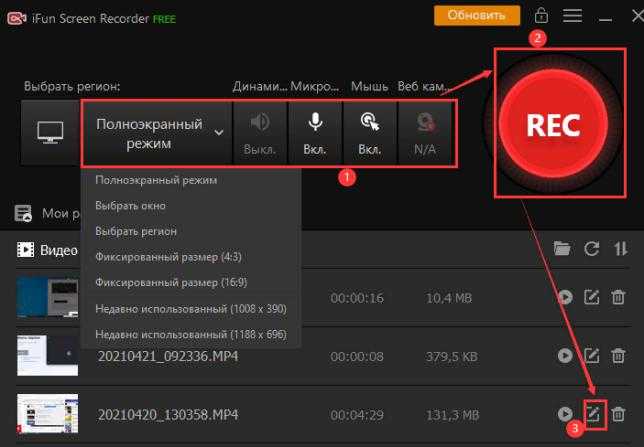Click the monitor screen region icon
The height and width of the screenshot is (447, 644).
point(50,132)
